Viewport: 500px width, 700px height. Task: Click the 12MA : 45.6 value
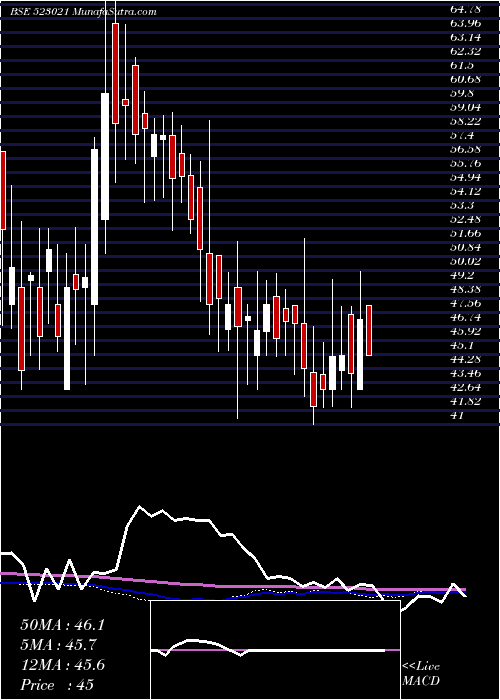[x=62, y=665]
